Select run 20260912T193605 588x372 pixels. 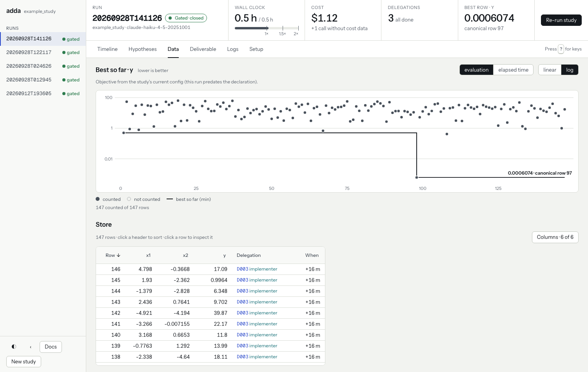(43, 94)
